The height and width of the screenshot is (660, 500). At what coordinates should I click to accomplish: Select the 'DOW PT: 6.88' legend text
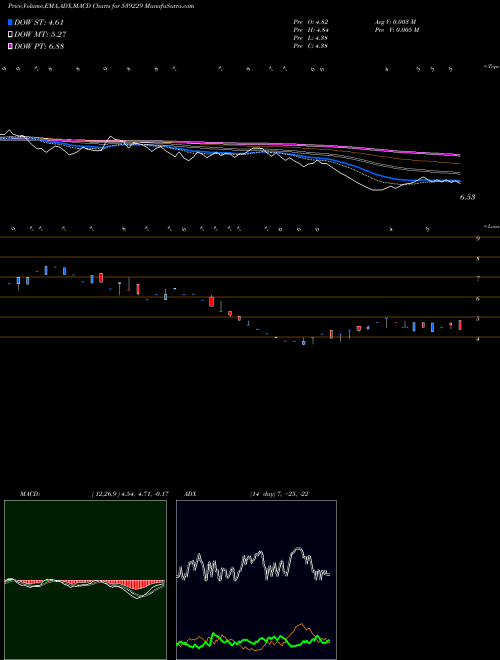click(x=39, y=46)
